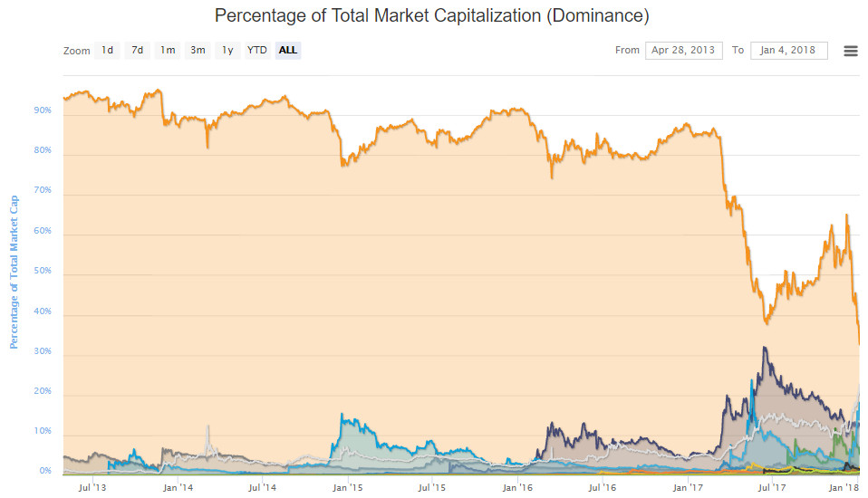Open the chart hamburger menu icon
Viewport: 868px width, 498px height.
[x=850, y=51]
